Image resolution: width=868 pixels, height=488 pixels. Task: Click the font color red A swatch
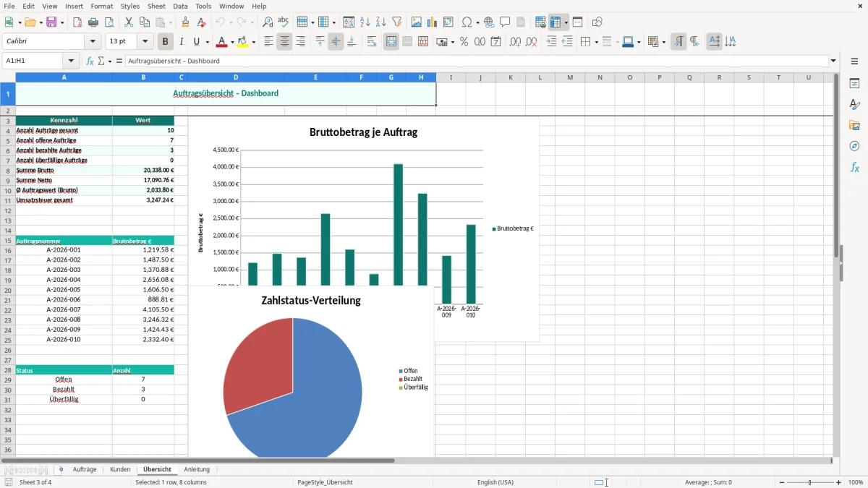coord(221,42)
